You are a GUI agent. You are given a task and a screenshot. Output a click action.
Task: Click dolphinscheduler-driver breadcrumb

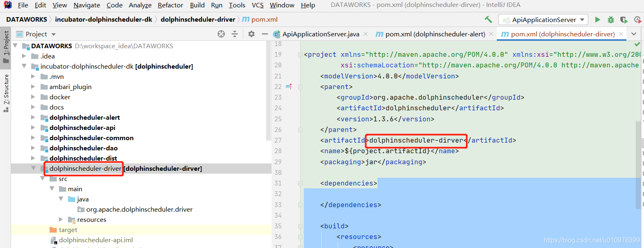198,19
